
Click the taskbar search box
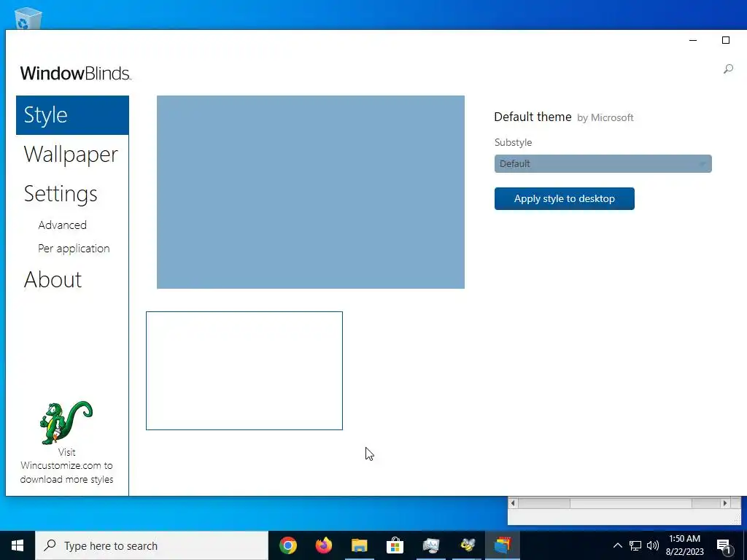coord(152,545)
